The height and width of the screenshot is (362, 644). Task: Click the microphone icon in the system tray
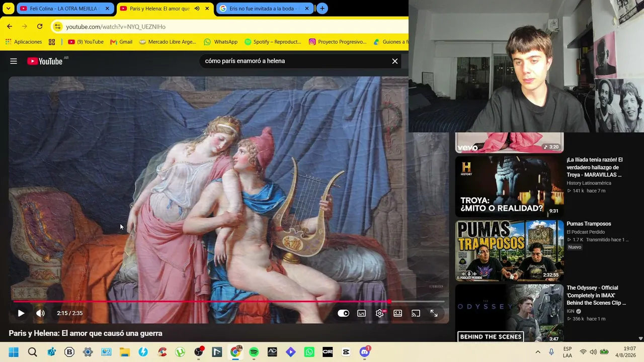click(552, 352)
